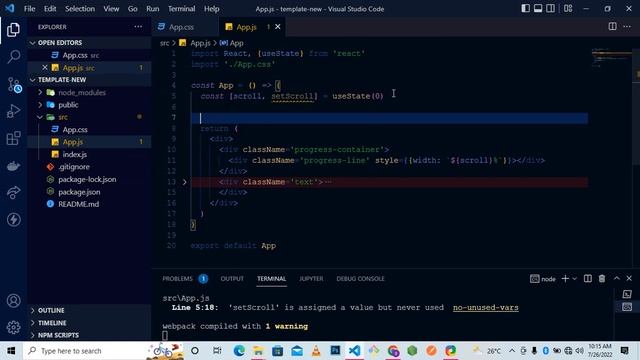Screen dimensions: 640x360
Task: Open the Terminal menu
Action: pyautogui.click(x=182, y=9)
